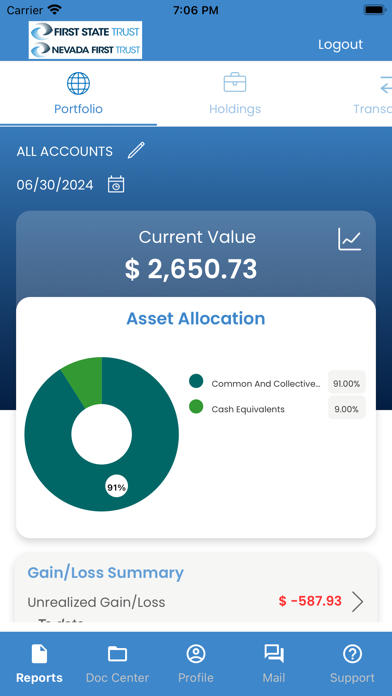Check the Wi-Fi status bar icon
Viewport: 392px width, 696px height.
tap(55, 10)
